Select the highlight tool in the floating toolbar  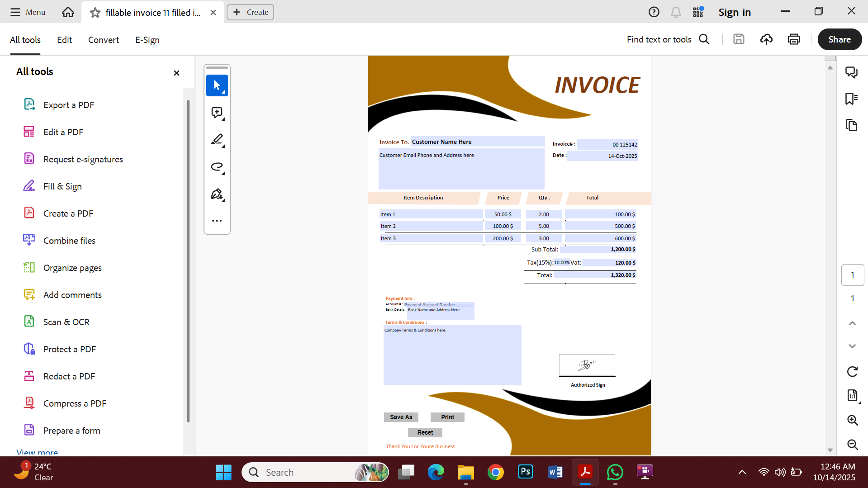click(217, 140)
